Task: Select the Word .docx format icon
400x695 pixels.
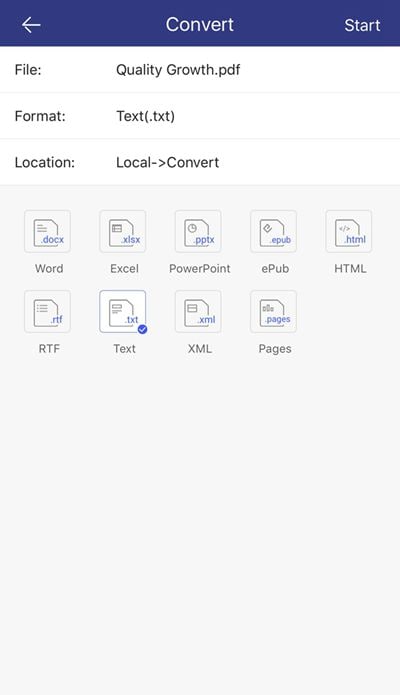Action: (47, 231)
